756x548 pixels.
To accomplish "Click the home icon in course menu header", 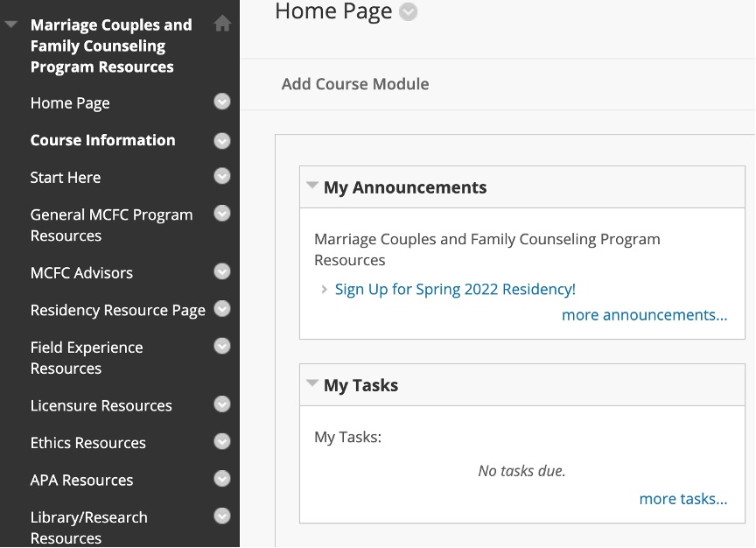I will (x=222, y=25).
